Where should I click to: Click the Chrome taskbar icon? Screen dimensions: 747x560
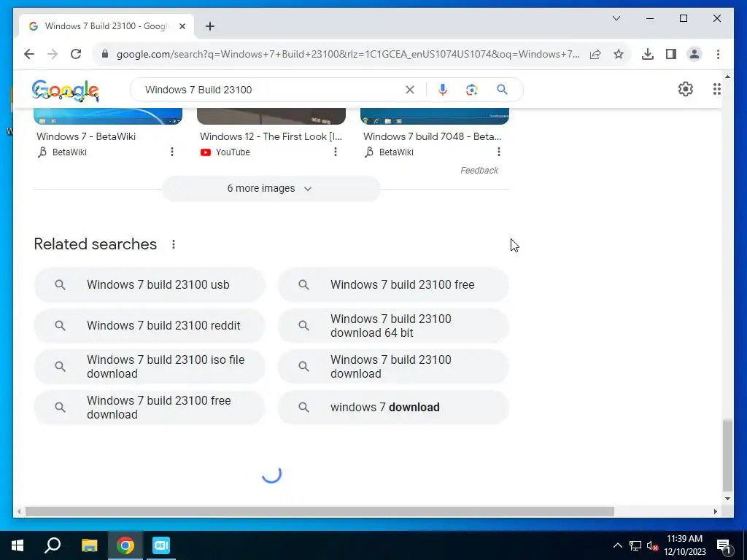(x=125, y=545)
